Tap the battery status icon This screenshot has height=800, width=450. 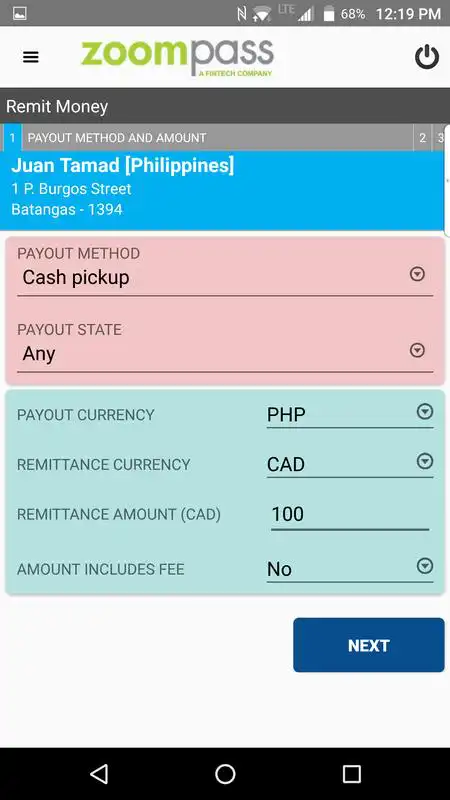click(329, 14)
